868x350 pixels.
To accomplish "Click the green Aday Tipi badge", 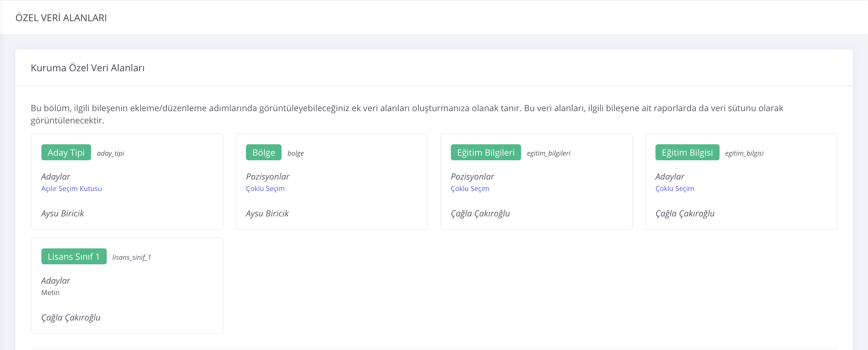I will click(x=66, y=152).
